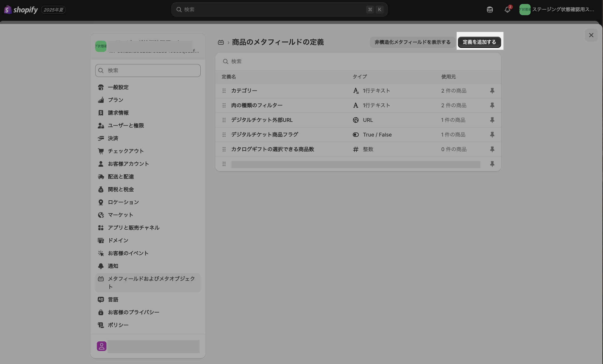Click the search magnifier in definitions list
603x364 pixels.
pyautogui.click(x=225, y=61)
